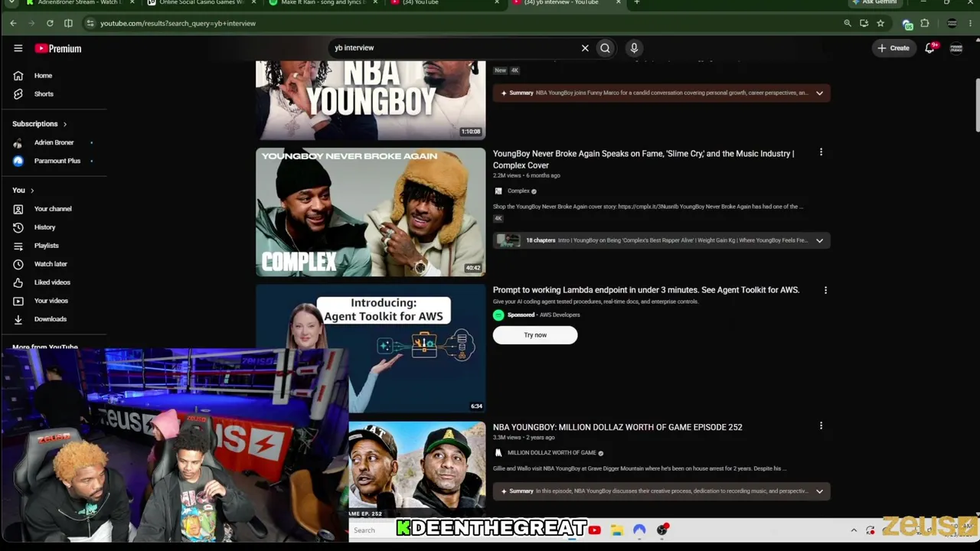
Task: Open File Explorer from the taskbar
Action: pyautogui.click(x=617, y=530)
